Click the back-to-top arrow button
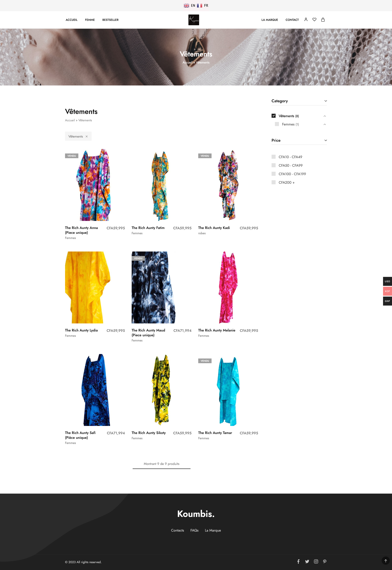The height and width of the screenshot is (570, 392). [386, 561]
